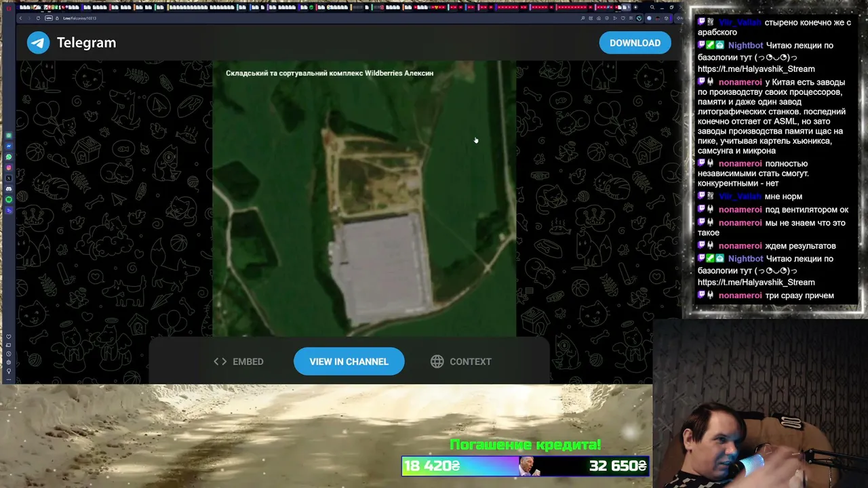Click the Telegram paper plane logo
868x488 pixels.
(39, 43)
